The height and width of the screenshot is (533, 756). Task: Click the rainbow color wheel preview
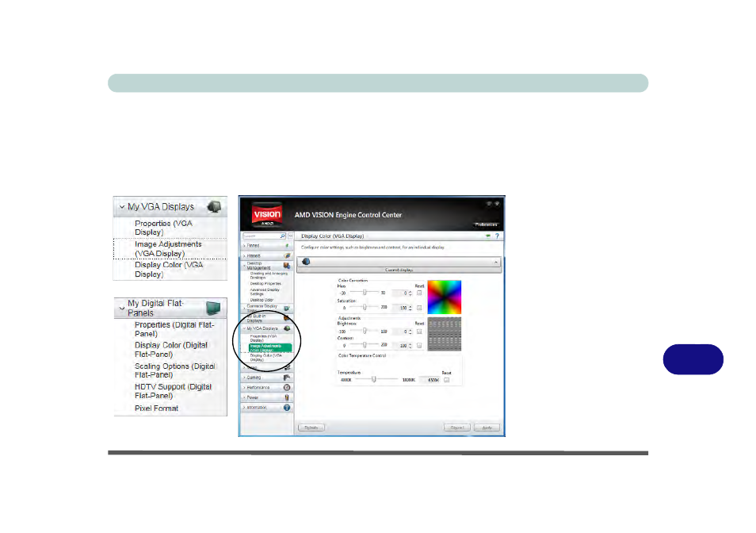point(445,297)
